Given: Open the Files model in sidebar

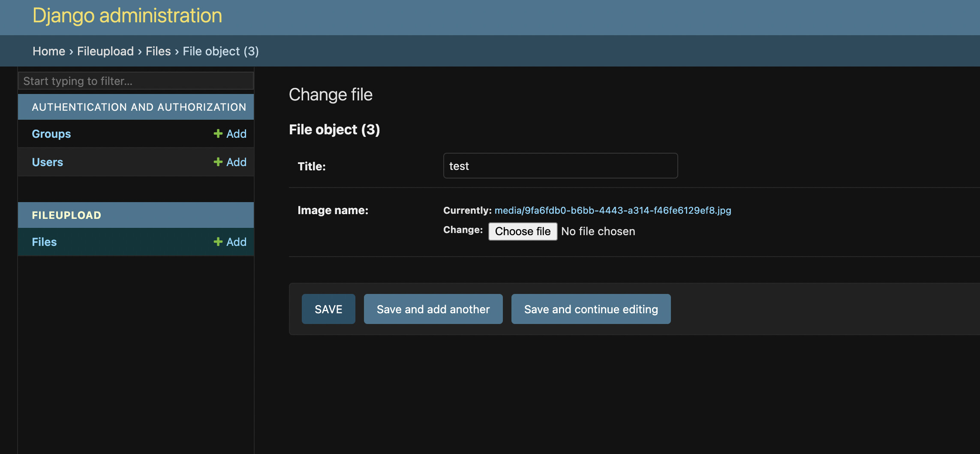Looking at the screenshot, I should point(44,242).
